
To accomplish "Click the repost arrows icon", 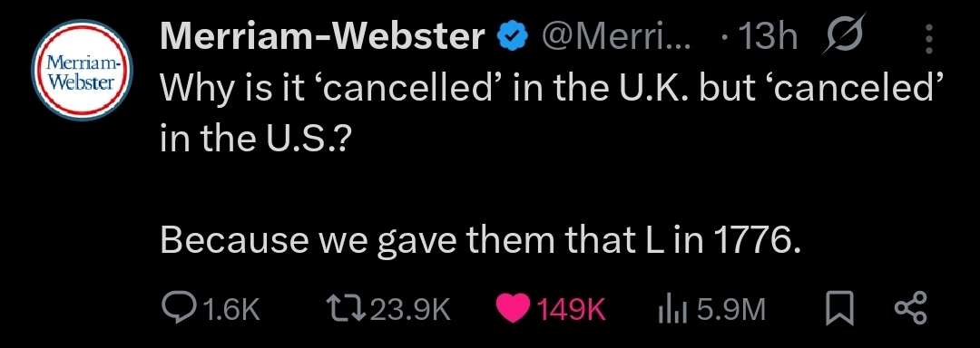I will point(347,309).
